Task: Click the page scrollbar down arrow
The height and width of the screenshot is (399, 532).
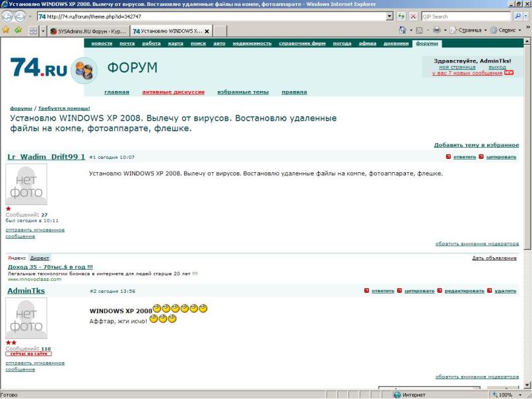Action: (x=527, y=385)
